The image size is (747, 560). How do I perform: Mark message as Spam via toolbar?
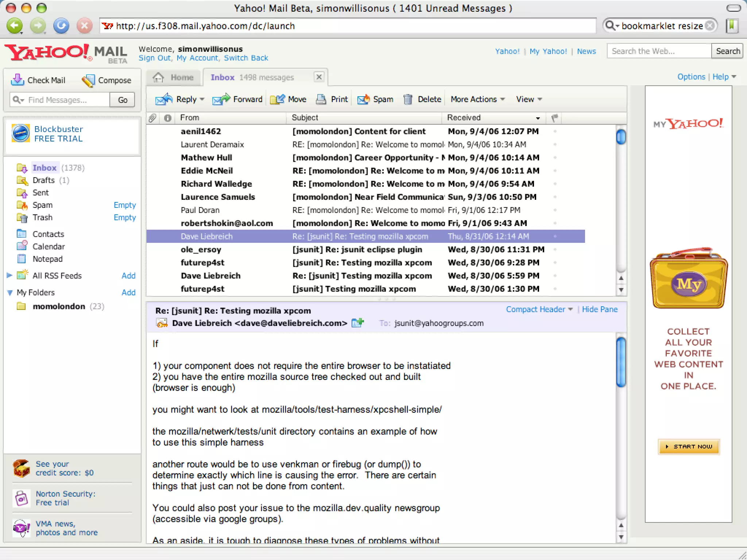(363, 99)
